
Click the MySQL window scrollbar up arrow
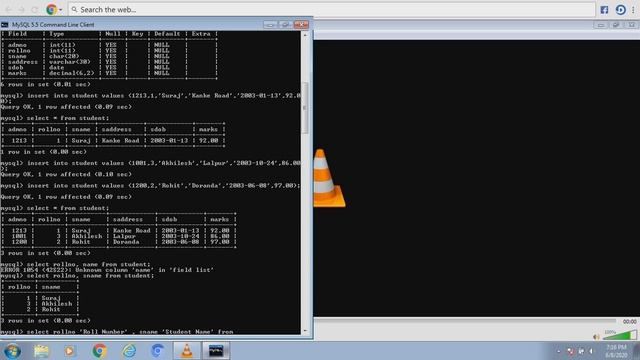[305, 35]
